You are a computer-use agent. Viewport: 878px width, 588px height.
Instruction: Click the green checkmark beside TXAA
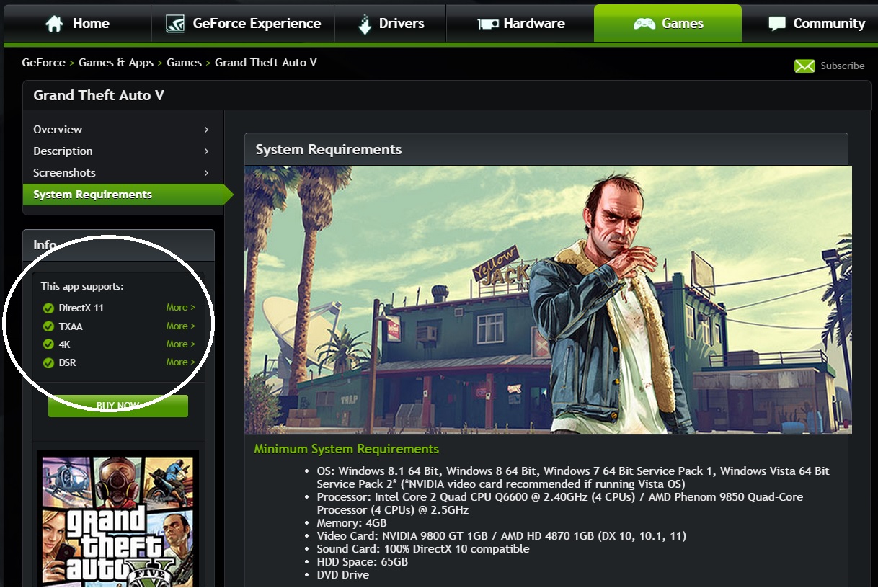[48, 326]
